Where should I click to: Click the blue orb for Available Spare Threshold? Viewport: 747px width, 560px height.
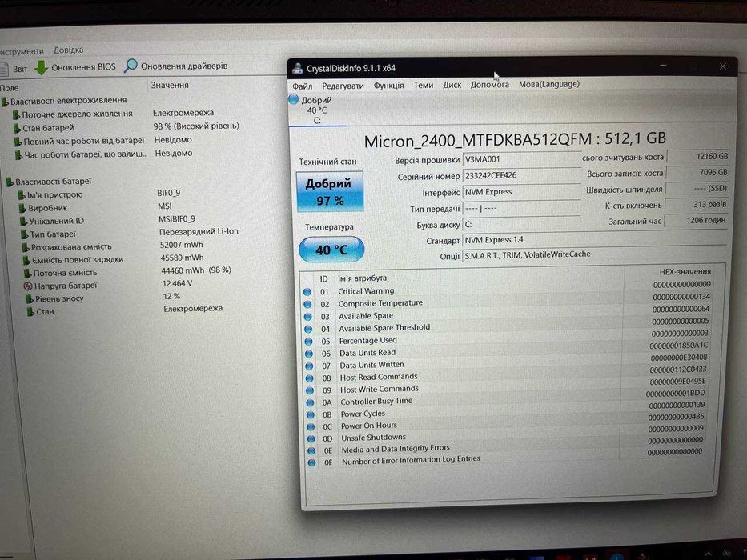tap(308, 329)
